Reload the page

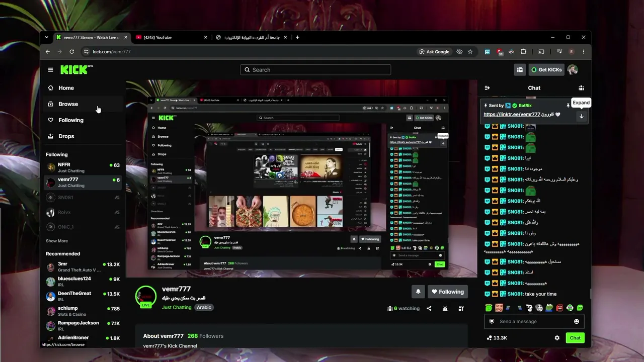[x=72, y=52]
